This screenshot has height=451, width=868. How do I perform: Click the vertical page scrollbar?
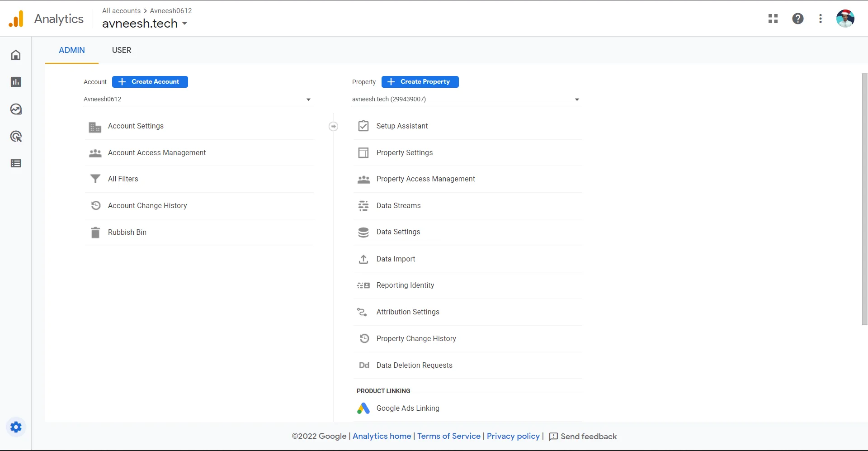point(864,199)
